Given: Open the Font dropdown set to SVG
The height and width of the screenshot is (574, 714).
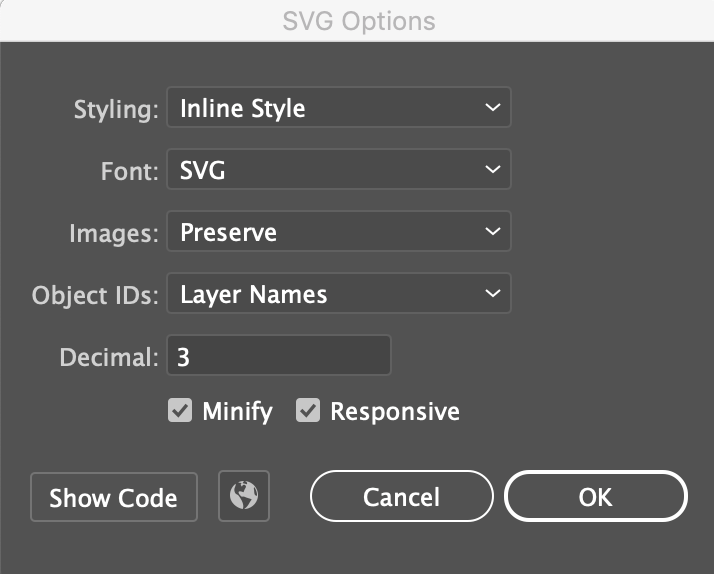Looking at the screenshot, I should click(x=338, y=170).
